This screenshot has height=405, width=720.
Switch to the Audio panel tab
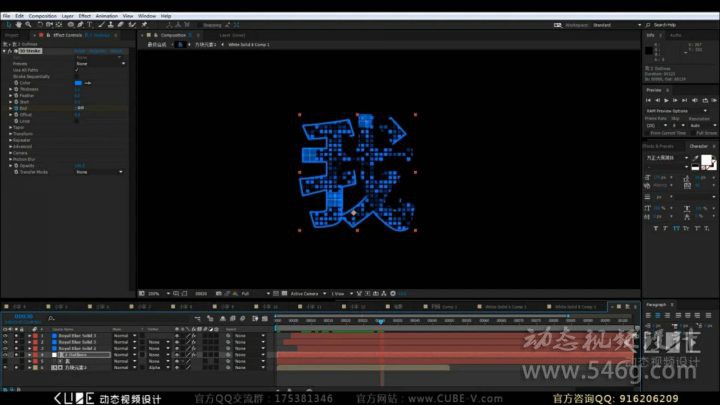675,34
